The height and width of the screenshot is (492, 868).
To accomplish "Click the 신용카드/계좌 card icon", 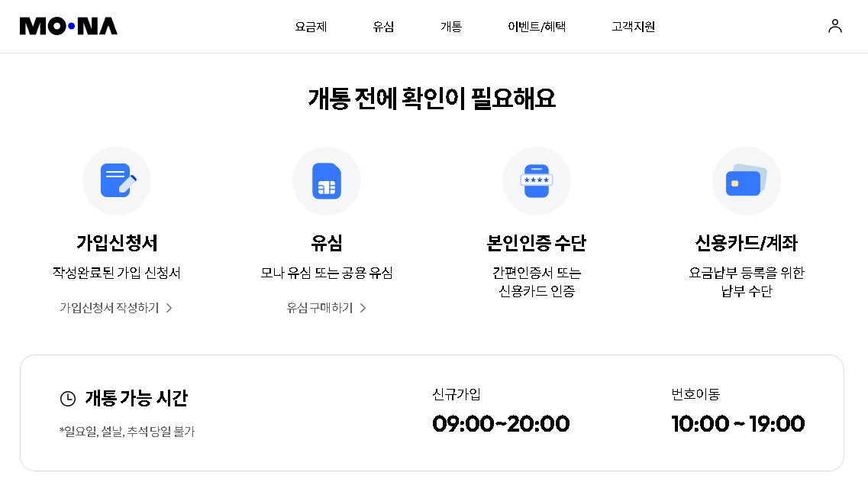I will [x=746, y=180].
